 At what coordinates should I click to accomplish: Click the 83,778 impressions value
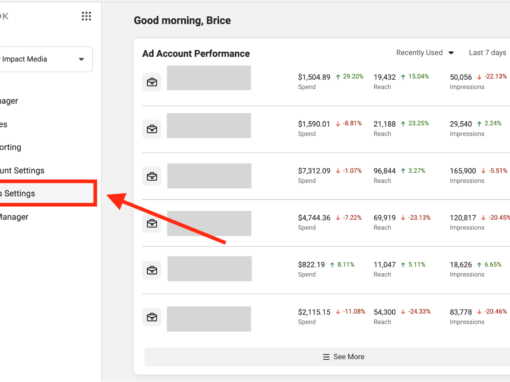click(461, 312)
